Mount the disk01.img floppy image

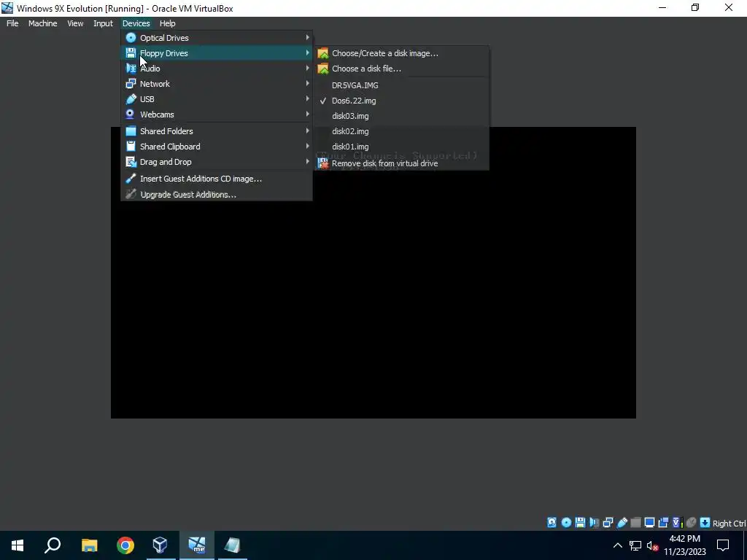(x=401, y=146)
